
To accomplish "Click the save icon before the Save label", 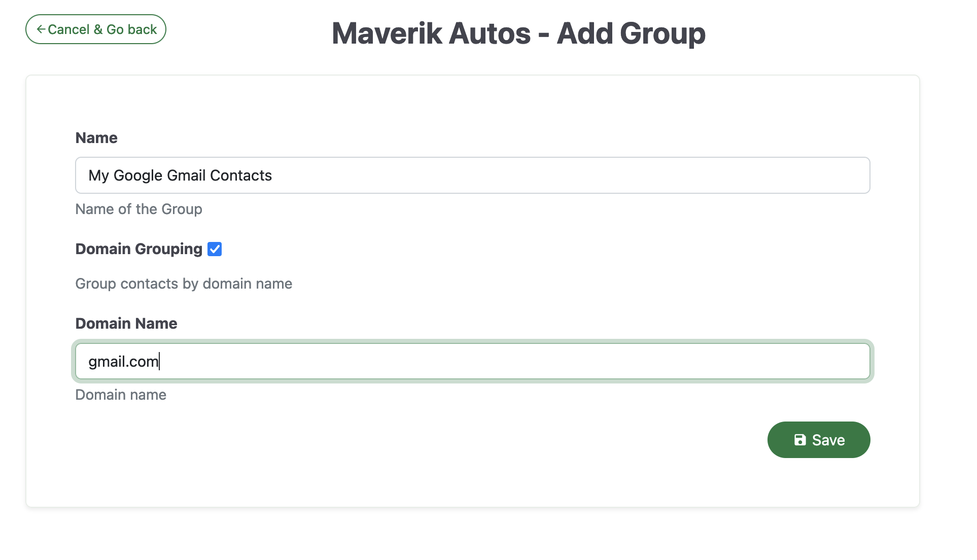I will pos(800,439).
